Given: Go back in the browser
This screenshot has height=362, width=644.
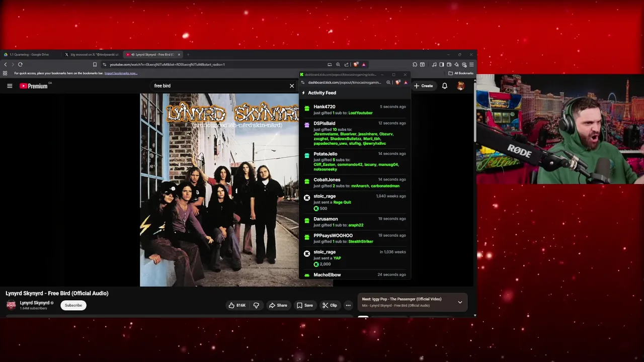Looking at the screenshot, I should tap(6, 64).
